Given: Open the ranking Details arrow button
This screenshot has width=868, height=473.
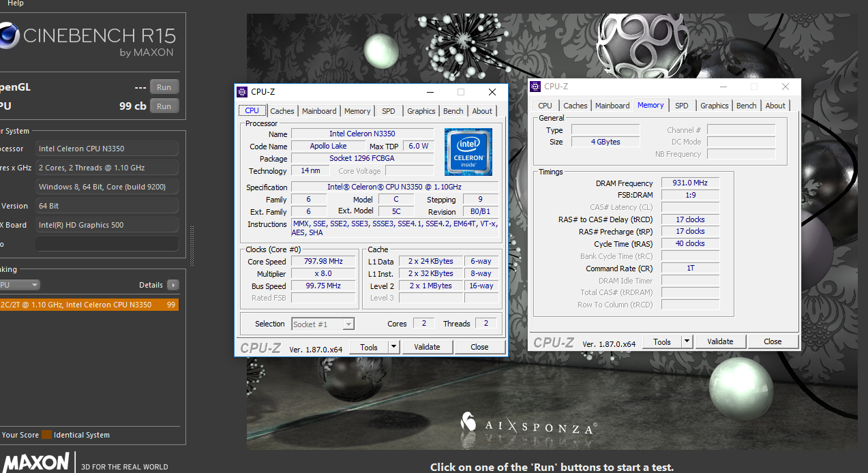Looking at the screenshot, I should pyautogui.click(x=173, y=285).
